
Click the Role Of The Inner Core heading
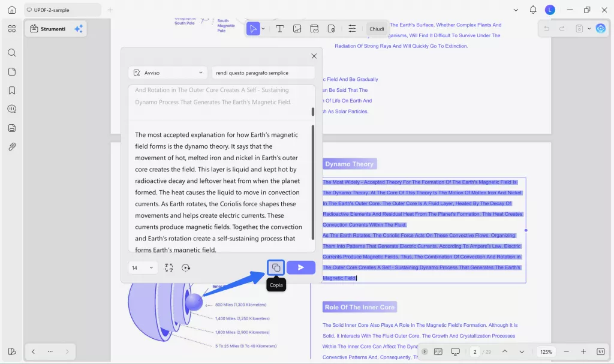pyautogui.click(x=360, y=307)
